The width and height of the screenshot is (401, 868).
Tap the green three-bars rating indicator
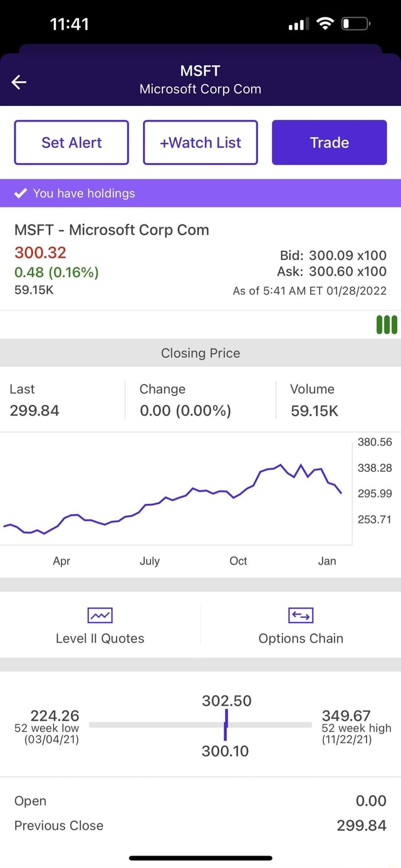[387, 325]
